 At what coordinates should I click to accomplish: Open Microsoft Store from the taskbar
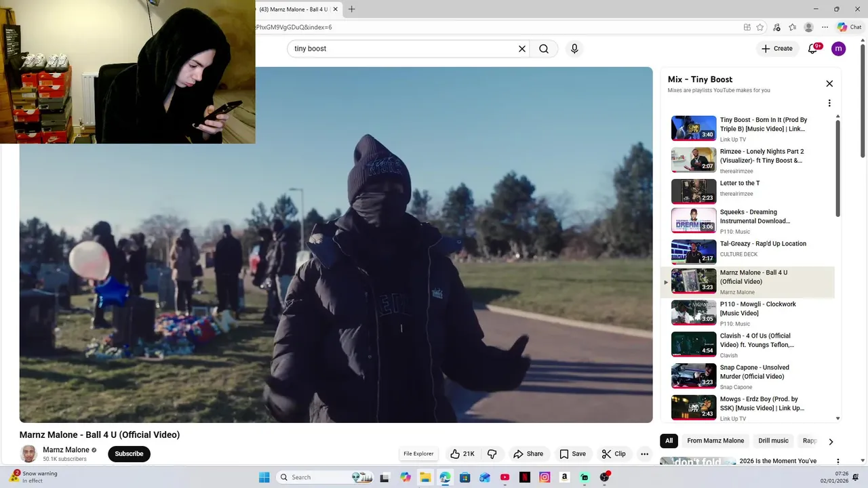click(x=465, y=477)
